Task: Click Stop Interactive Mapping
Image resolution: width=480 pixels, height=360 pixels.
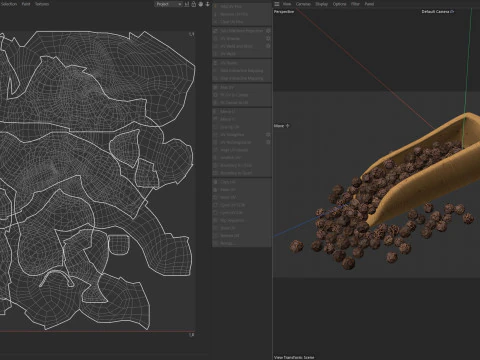Action: coord(242,78)
